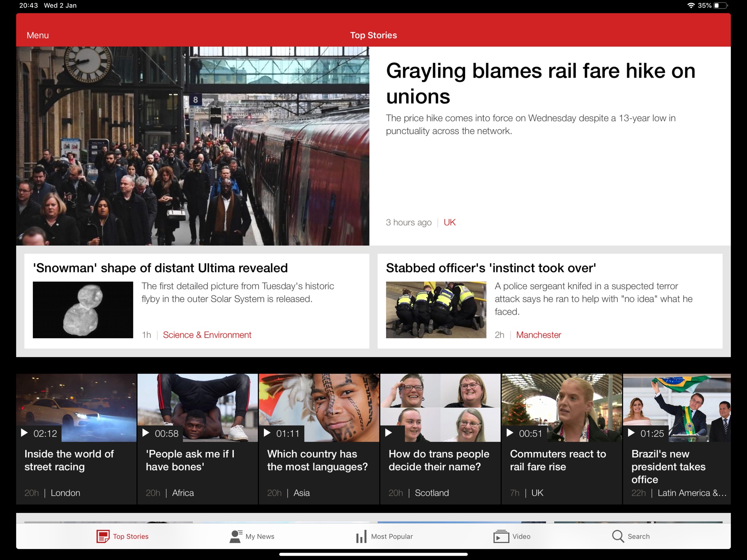This screenshot has width=747, height=560.
Task: Open the Manchester section link
Action: [538, 335]
